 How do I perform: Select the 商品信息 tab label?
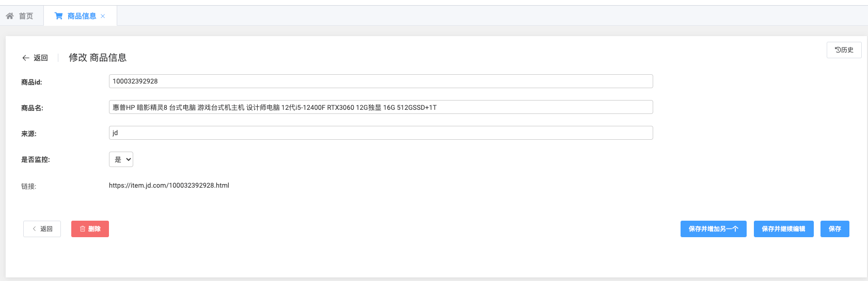tap(82, 16)
